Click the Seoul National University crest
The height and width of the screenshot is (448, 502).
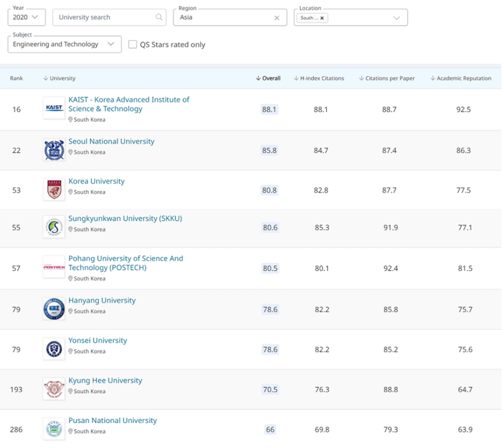point(54,150)
